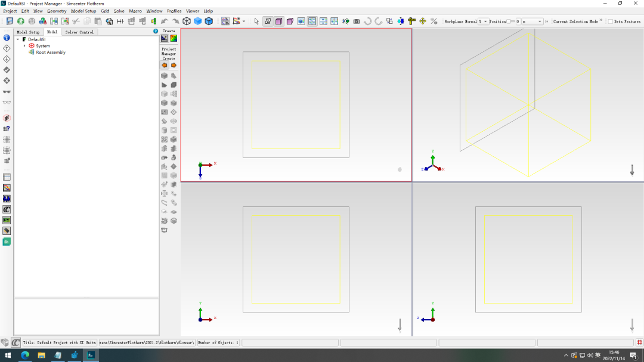This screenshot has width=644, height=362.
Task: Click the rotate counter-clockwise icon
Action: click(367, 21)
